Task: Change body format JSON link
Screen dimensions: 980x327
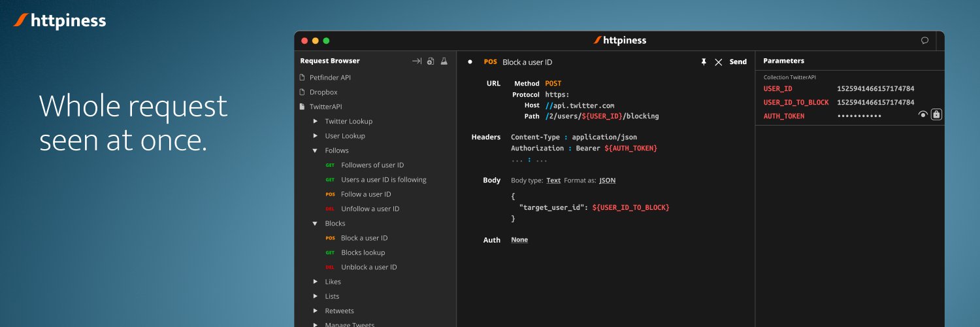Action: (x=608, y=181)
